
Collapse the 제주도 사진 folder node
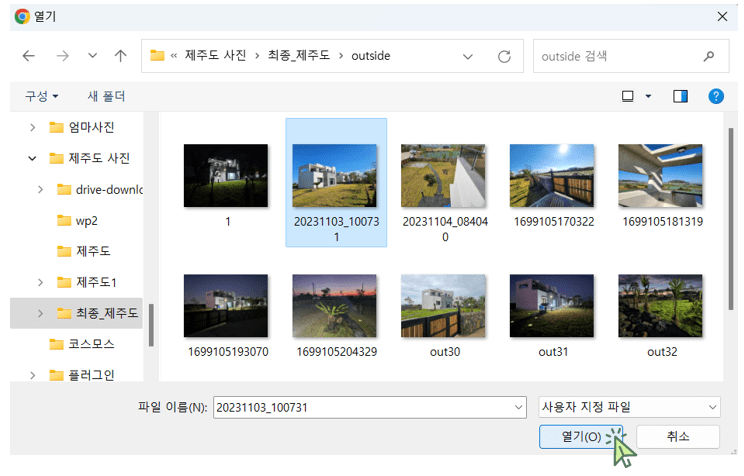pos(32,158)
